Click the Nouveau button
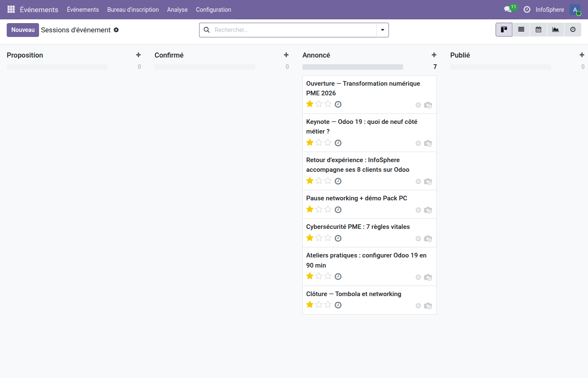The width and height of the screenshot is (588, 378). click(23, 30)
